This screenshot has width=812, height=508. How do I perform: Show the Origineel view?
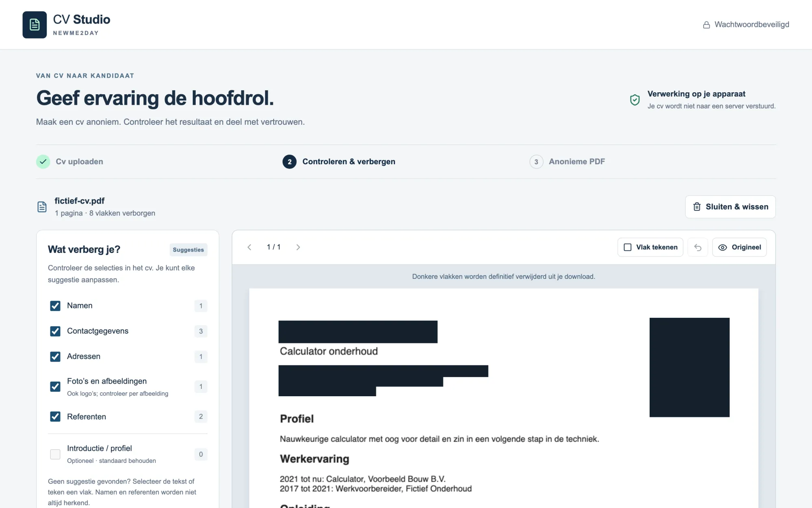pyautogui.click(x=739, y=247)
